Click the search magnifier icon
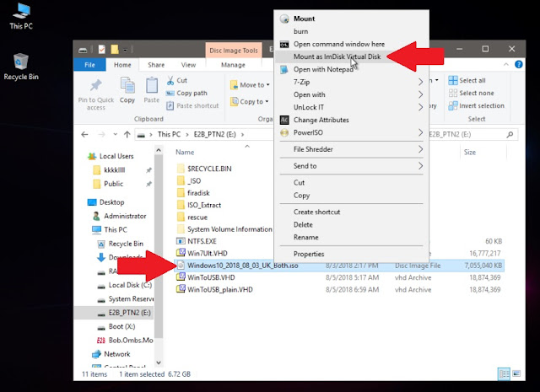540x392 pixels. click(x=510, y=135)
